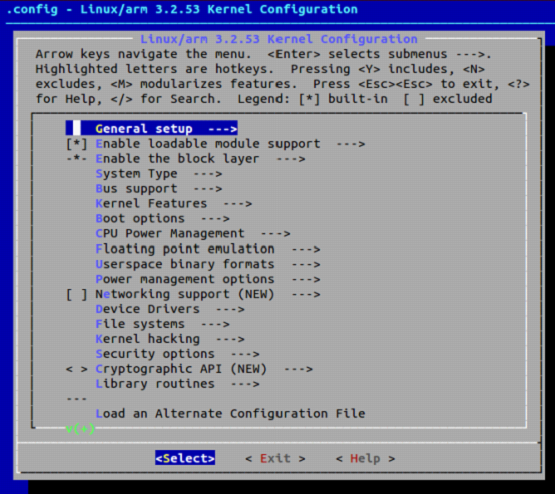Open Kernel hacking submenu
The width and height of the screenshot is (555, 494).
pos(170,339)
